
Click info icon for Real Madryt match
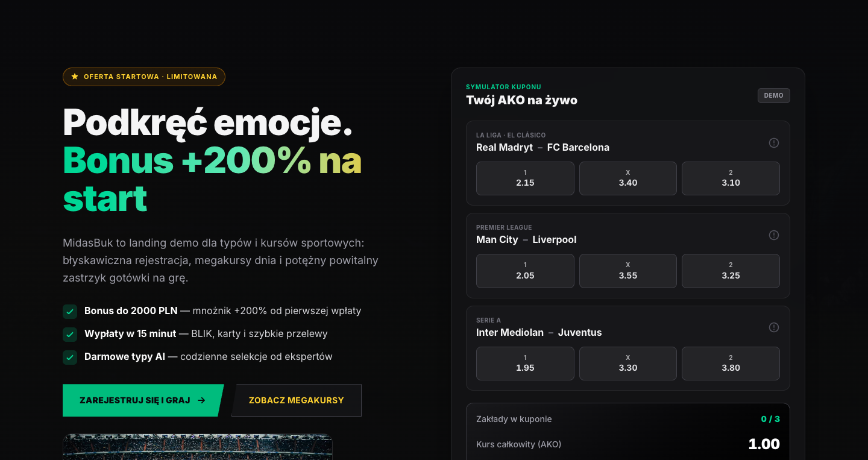point(774,143)
